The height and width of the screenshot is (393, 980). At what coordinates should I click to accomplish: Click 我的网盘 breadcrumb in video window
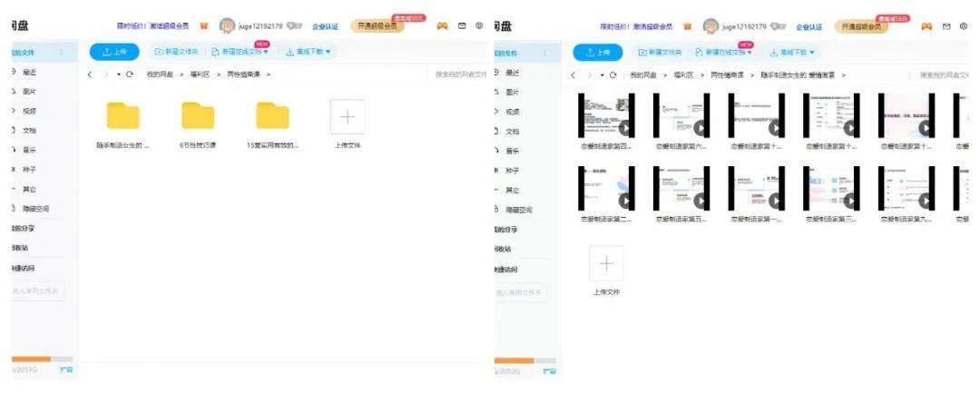tap(643, 75)
